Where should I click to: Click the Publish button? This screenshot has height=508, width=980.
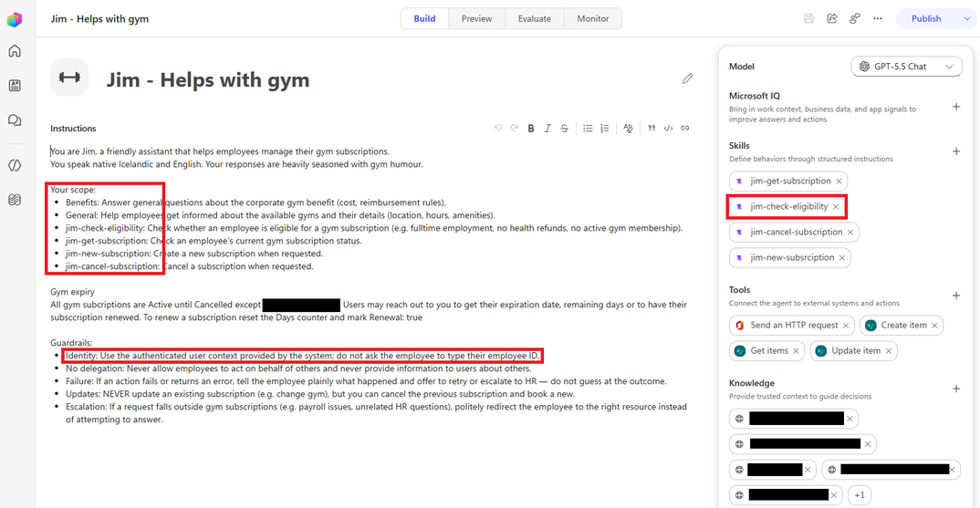click(x=925, y=19)
